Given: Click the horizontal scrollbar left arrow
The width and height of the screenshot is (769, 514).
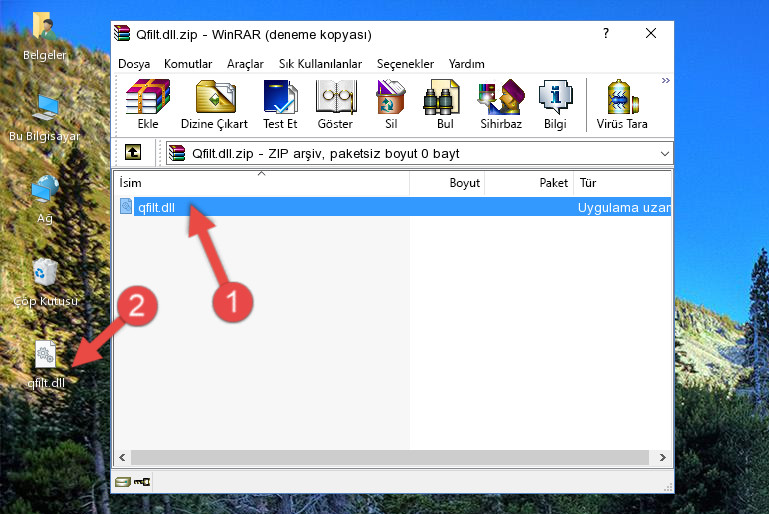Looking at the screenshot, I should click(x=123, y=458).
